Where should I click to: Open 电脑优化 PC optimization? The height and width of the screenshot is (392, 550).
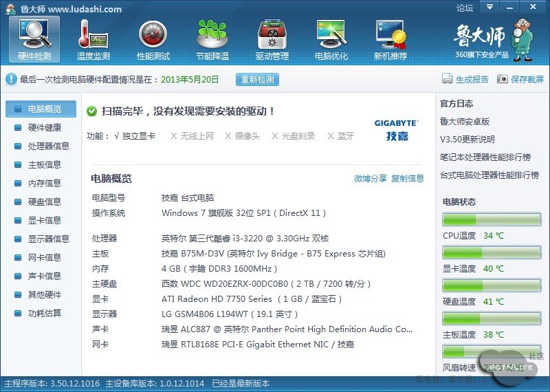click(x=331, y=39)
